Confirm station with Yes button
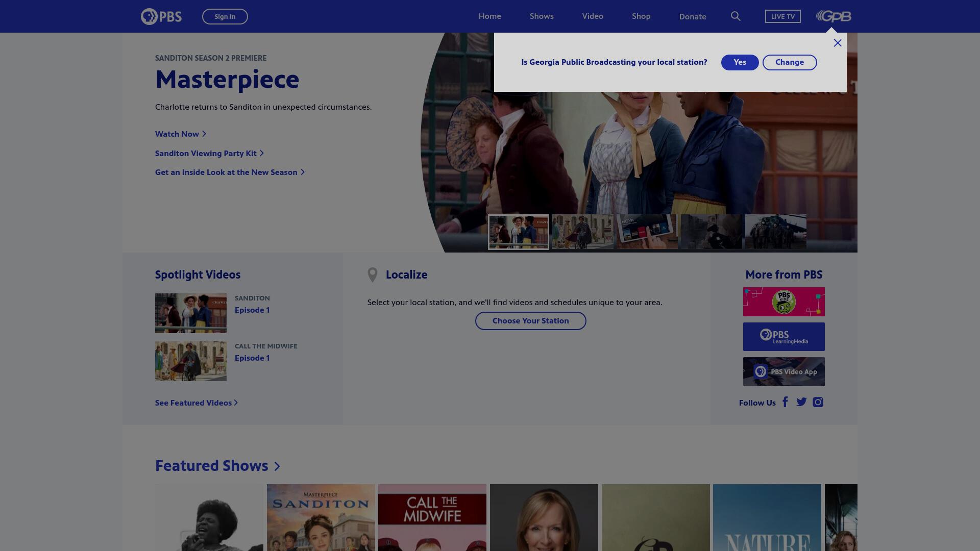The image size is (980, 551). [x=740, y=62]
